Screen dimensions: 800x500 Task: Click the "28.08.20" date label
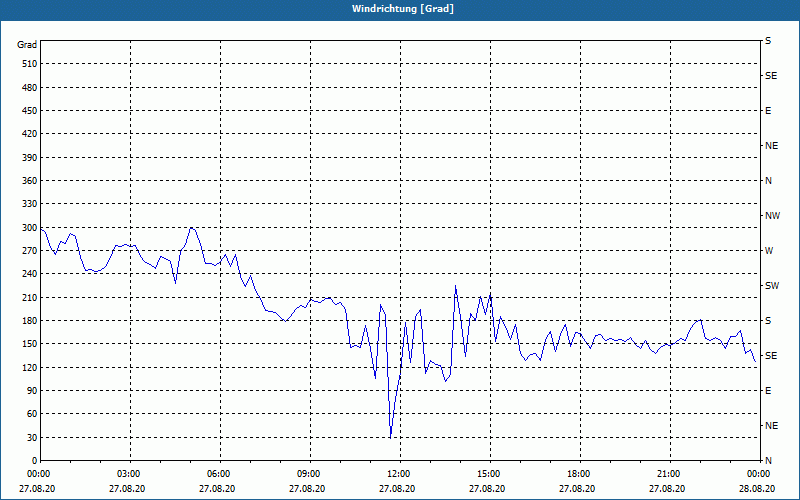click(757, 489)
